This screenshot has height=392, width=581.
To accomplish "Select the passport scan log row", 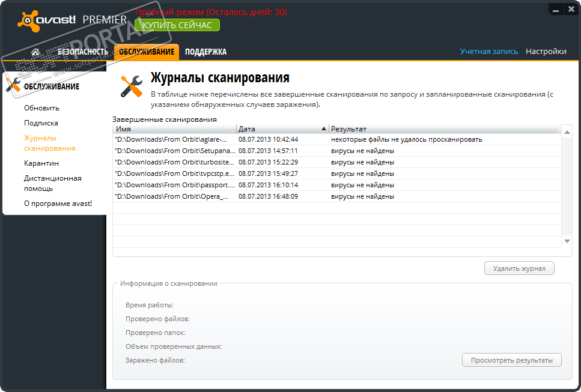I will pyautogui.click(x=337, y=185).
